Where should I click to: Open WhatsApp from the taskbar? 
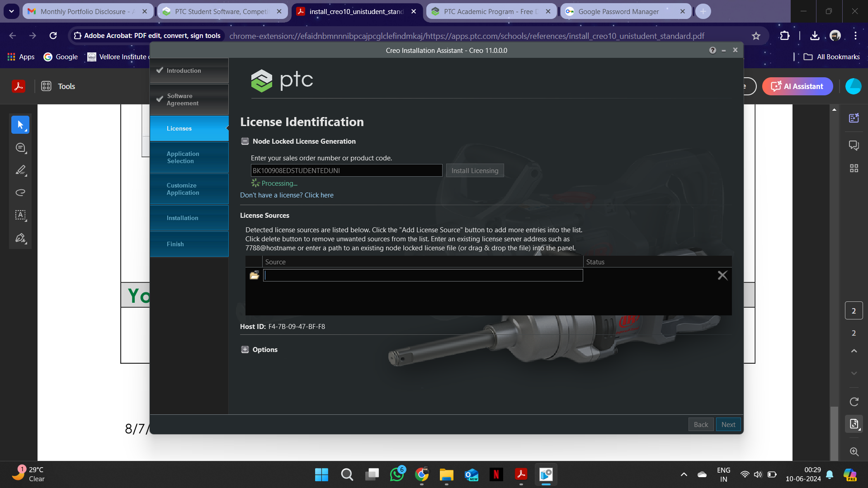point(397,475)
